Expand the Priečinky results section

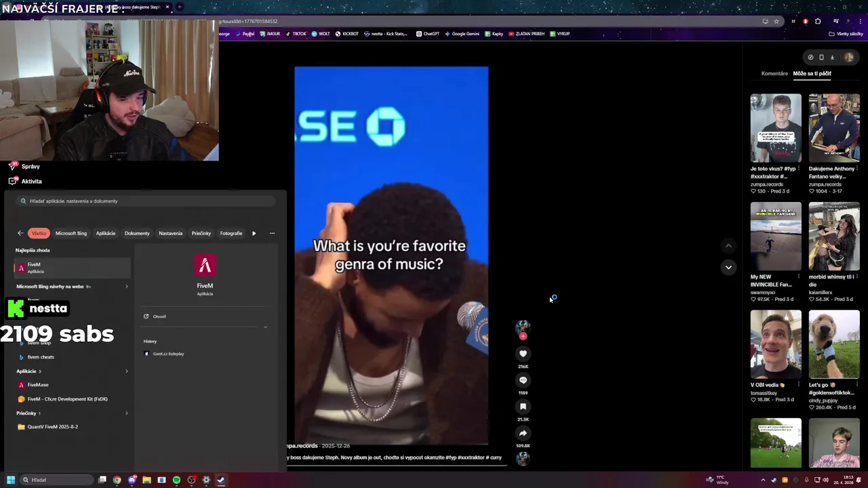(127, 413)
